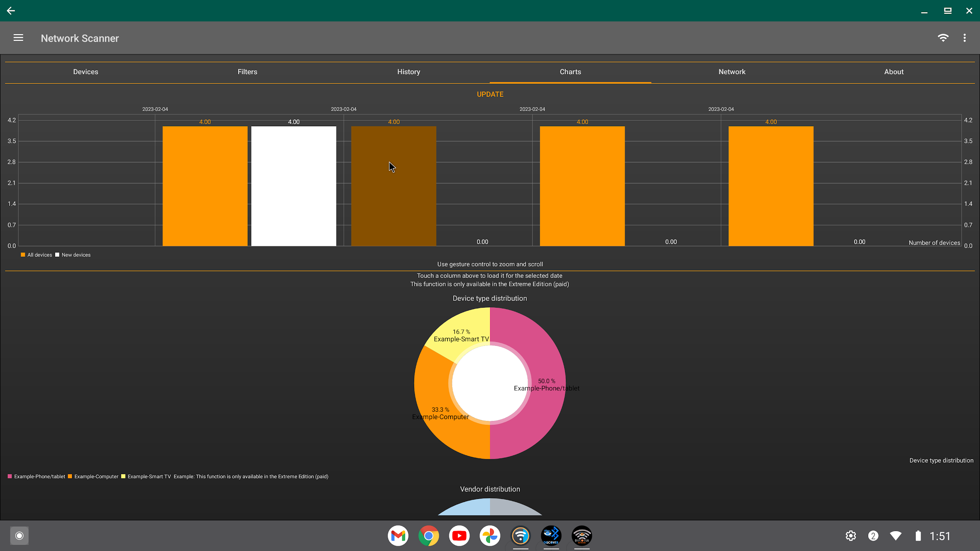Open the hamburger navigation menu
980x551 pixels.
click(x=18, y=38)
